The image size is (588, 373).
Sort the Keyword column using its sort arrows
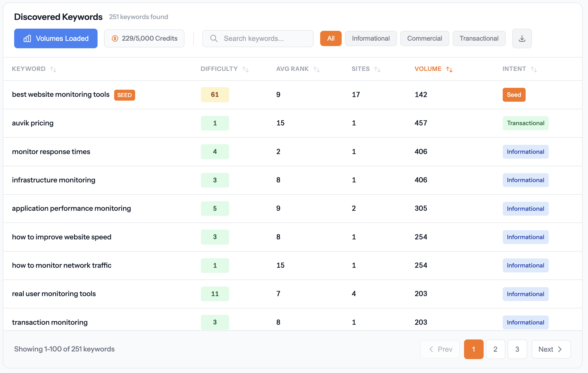(53, 69)
